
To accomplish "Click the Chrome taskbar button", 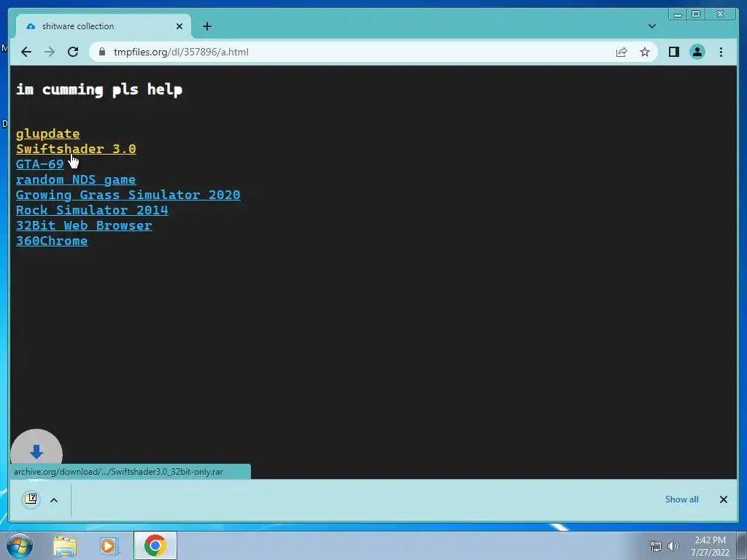I will click(155, 545).
